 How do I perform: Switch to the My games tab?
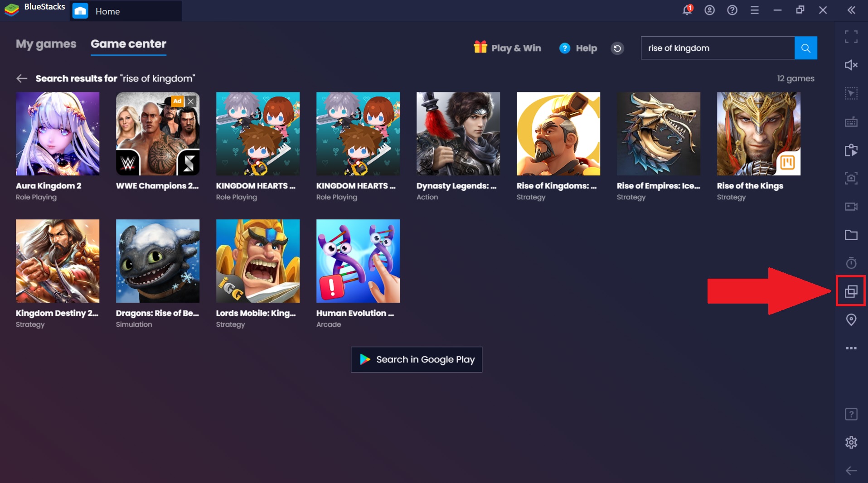click(x=46, y=44)
